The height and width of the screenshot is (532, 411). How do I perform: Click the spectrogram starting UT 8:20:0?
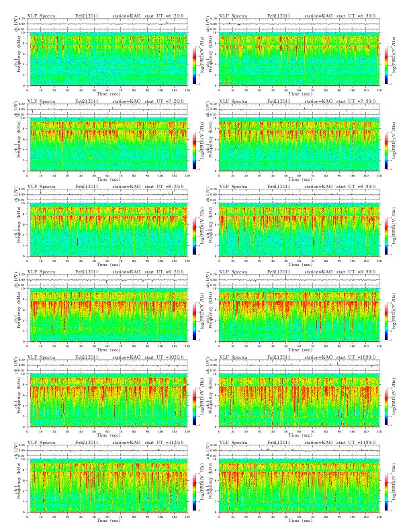pos(107,230)
